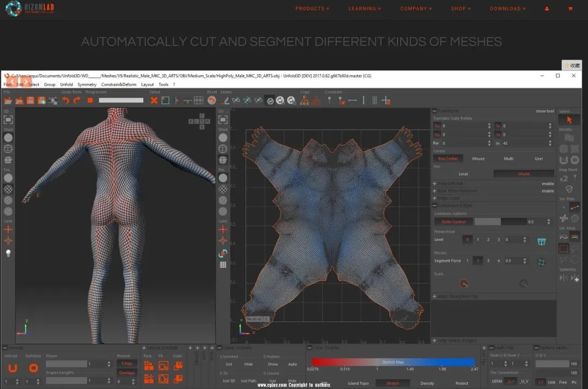Viewport: 588px width, 389px height.
Task: Click the Undo arrow in the toolbar
Action: (x=65, y=100)
